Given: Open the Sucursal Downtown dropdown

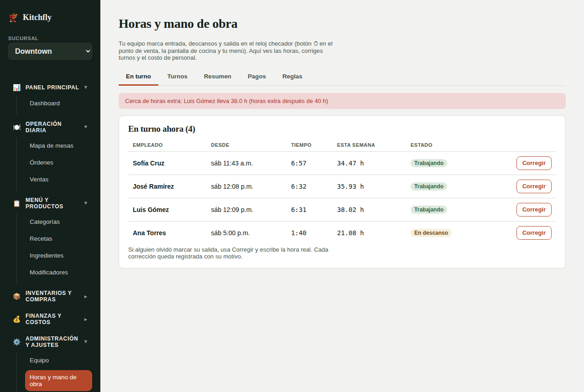Looking at the screenshot, I should (x=50, y=51).
